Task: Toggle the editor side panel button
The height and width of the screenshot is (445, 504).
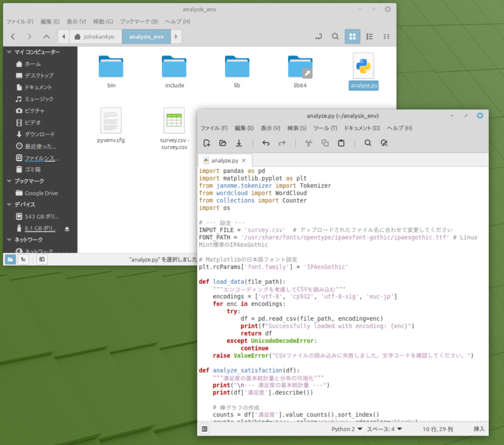Action: click(205, 429)
